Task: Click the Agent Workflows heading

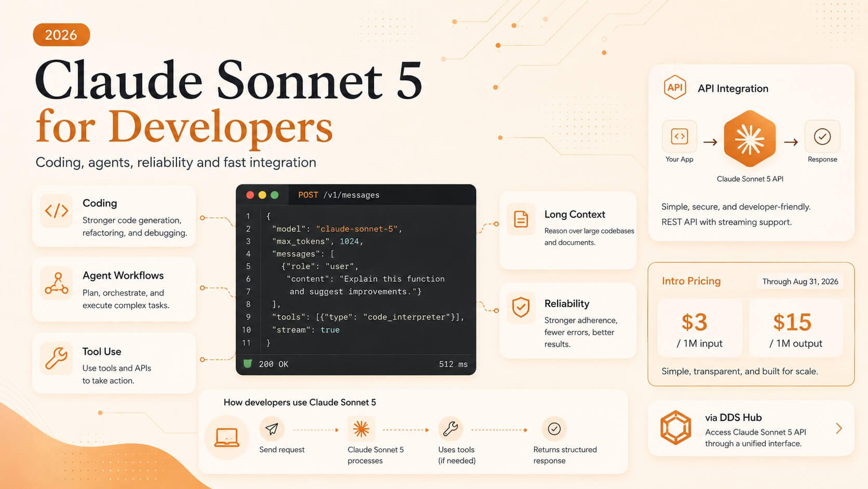Action: pyautogui.click(x=123, y=275)
